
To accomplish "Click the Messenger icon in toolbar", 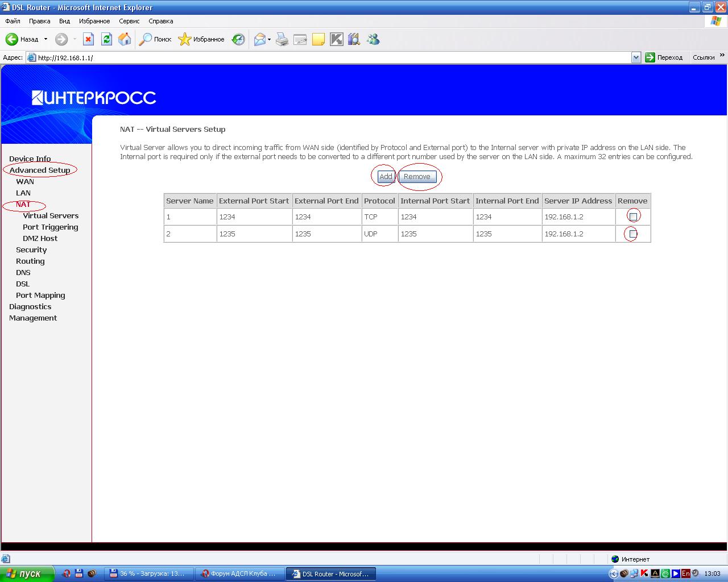I will (x=373, y=39).
